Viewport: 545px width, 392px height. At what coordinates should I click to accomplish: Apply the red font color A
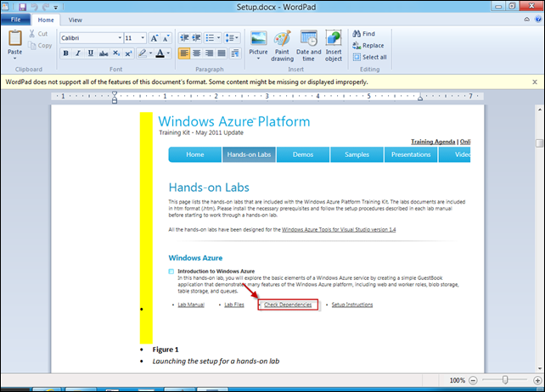[160, 53]
